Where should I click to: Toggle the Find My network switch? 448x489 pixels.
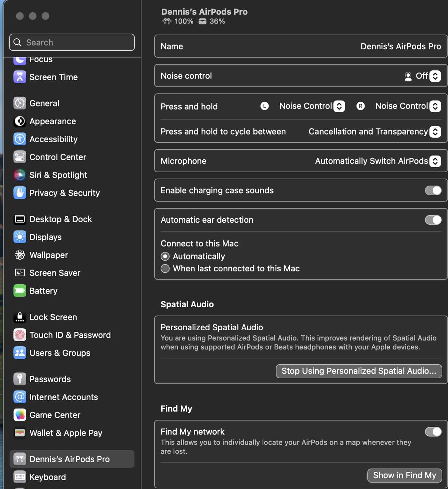[433, 432]
